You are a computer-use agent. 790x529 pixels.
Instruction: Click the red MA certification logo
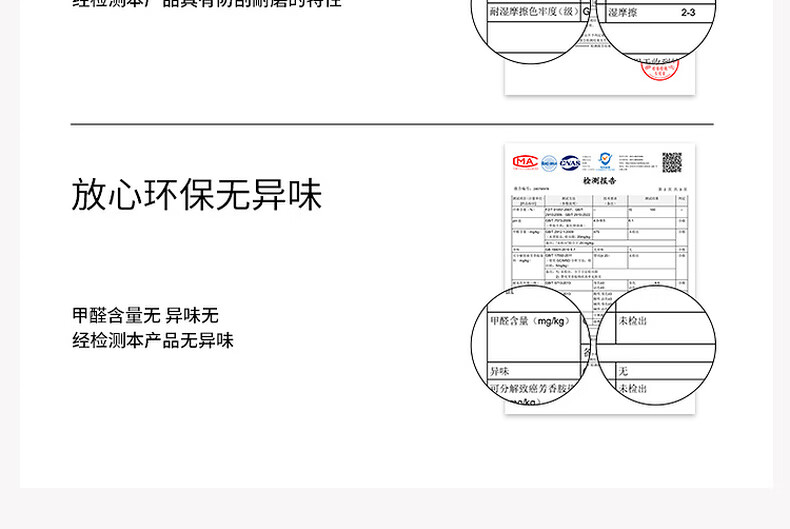[525, 162]
